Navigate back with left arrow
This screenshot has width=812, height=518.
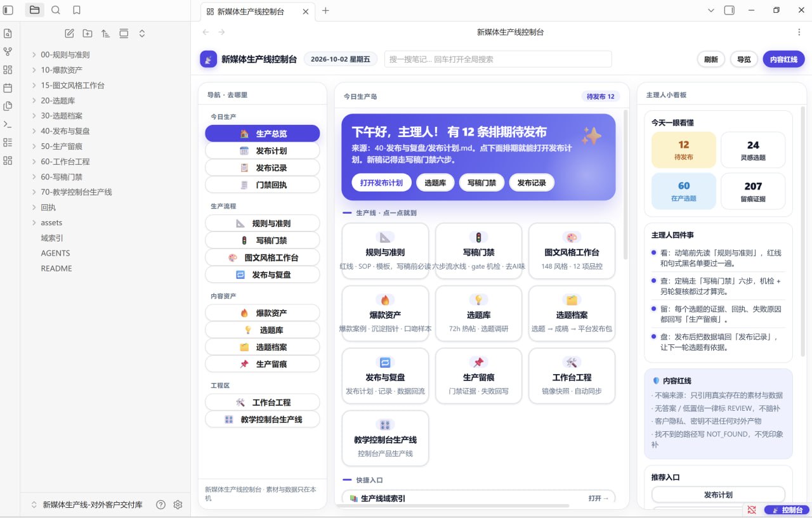206,32
